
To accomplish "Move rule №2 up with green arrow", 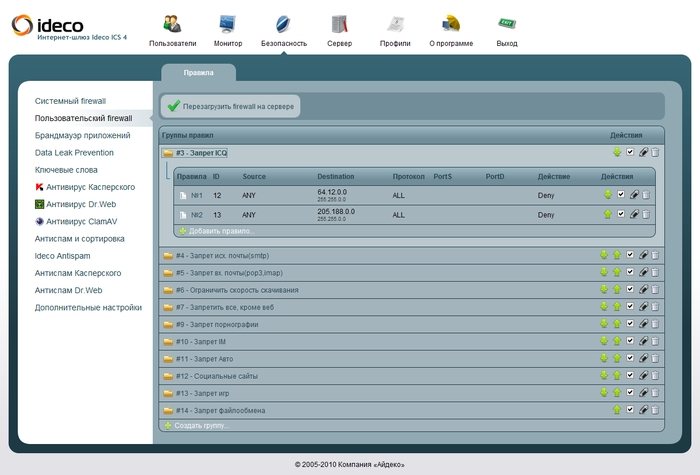I will (608, 214).
